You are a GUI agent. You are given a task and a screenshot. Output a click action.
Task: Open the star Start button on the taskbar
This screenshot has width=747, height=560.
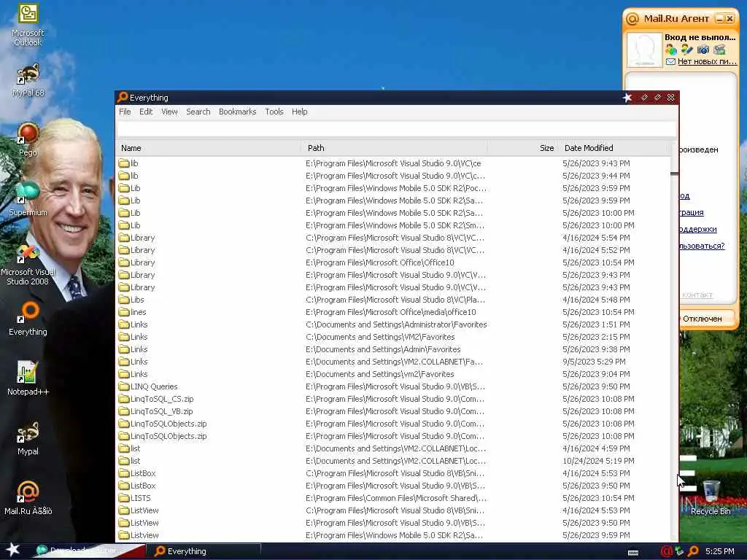click(13, 550)
